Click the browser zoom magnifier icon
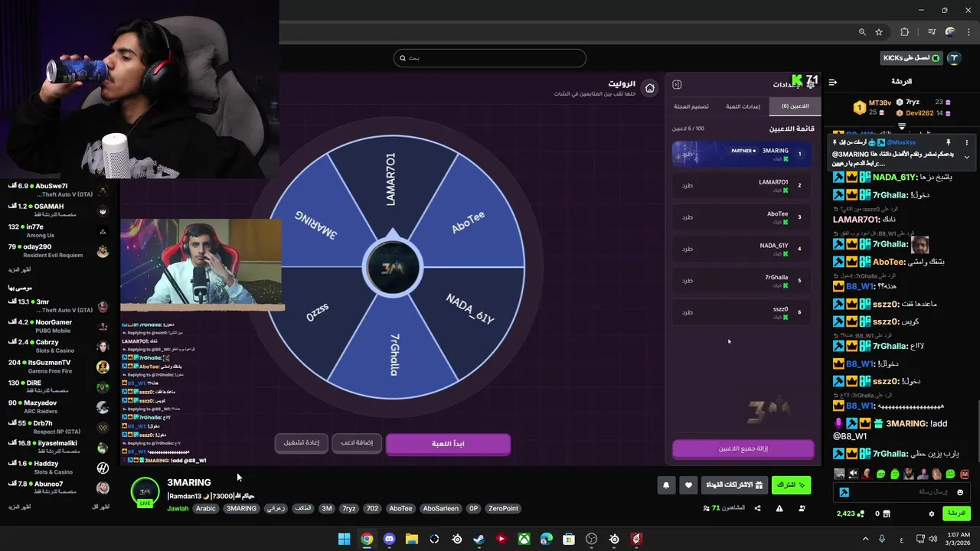The height and width of the screenshot is (551, 980). [862, 32]
